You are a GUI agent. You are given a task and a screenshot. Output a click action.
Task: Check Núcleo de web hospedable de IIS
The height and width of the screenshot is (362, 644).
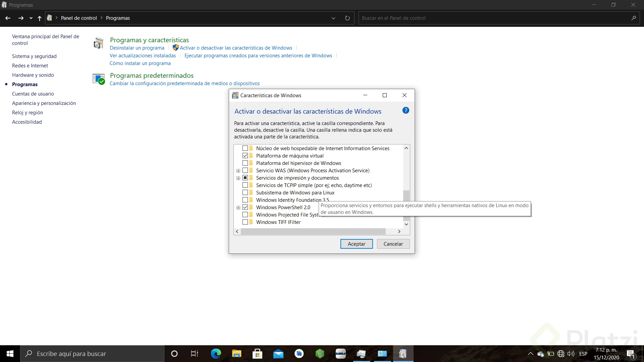tap(245, 148)
